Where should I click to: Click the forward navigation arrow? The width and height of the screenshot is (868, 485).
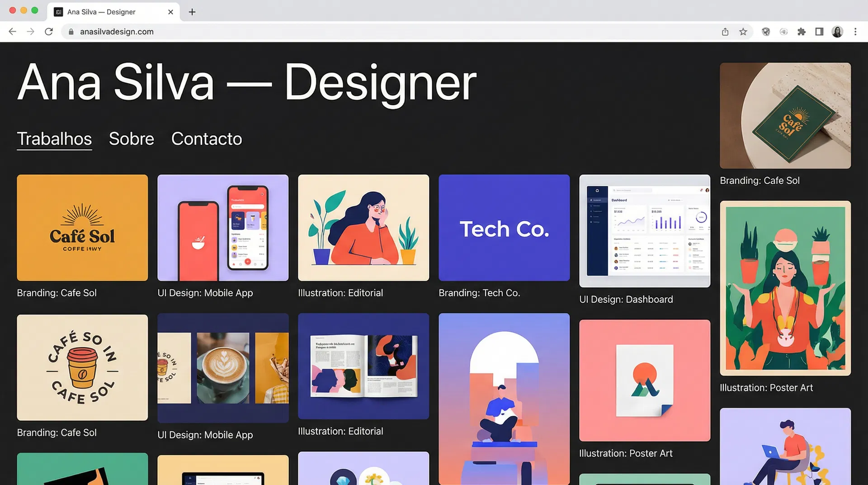click(30, 32)
